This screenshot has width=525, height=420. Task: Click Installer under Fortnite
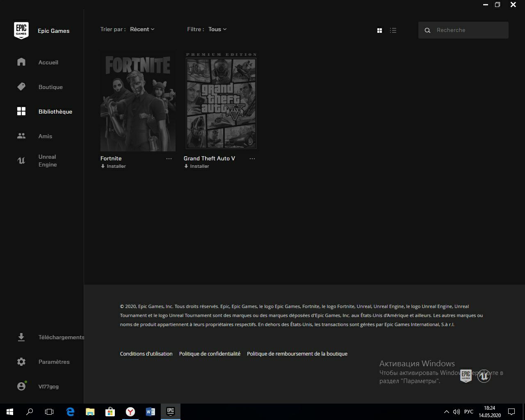tap(113, 166)
